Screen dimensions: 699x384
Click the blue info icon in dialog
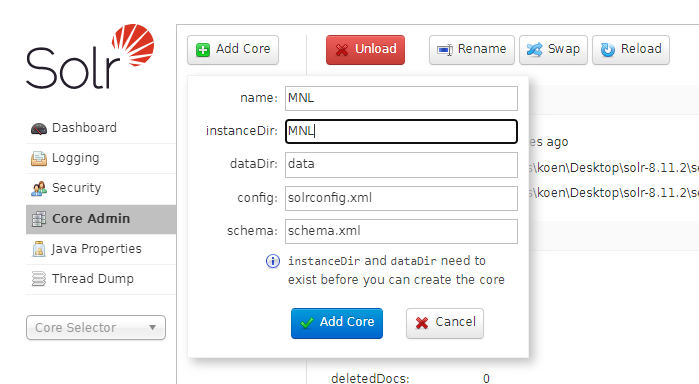tap(273, 261)
